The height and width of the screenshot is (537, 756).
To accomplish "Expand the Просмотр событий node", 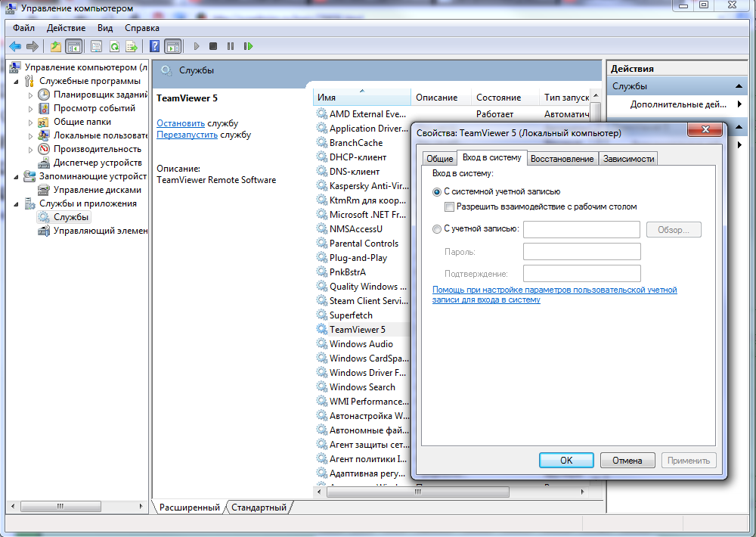I will point(30,109).
